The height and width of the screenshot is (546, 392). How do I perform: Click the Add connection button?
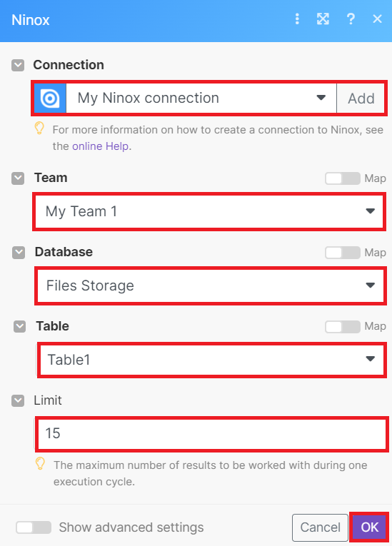(x=361, y=98)
